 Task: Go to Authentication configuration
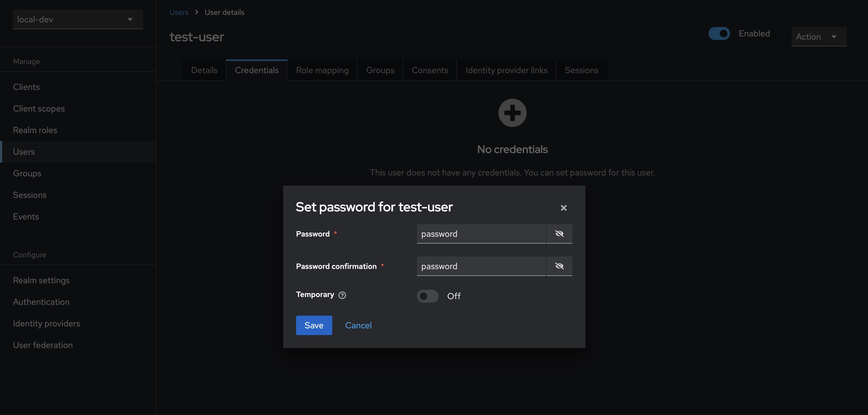coord(41,302)
